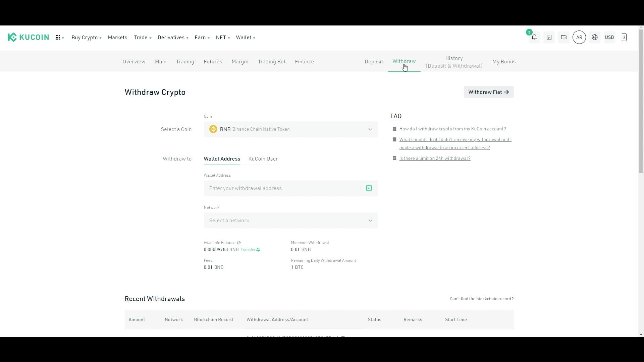Switch to the KuCoin User option
Screen dimensions: 644x362
pos(263,159)
